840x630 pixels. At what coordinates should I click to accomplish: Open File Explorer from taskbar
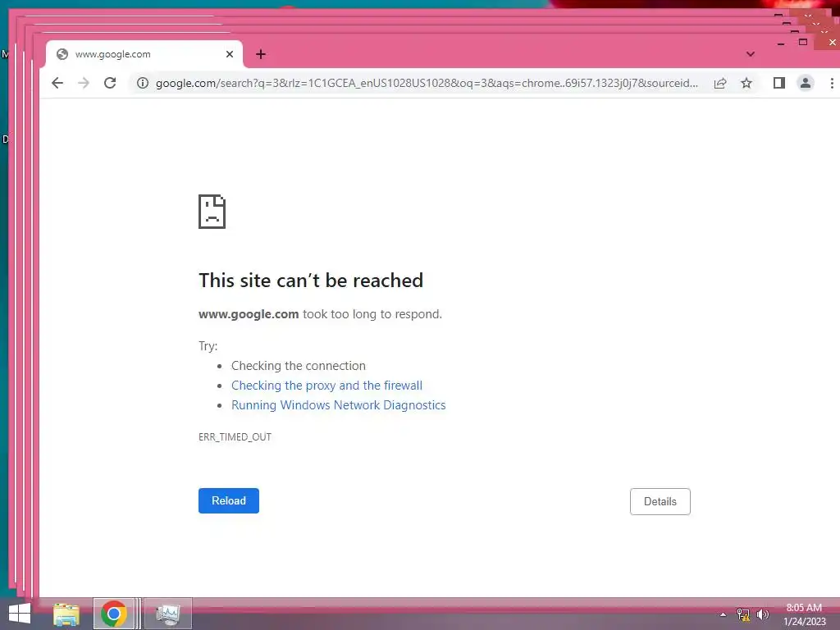[x=66, y=614]
